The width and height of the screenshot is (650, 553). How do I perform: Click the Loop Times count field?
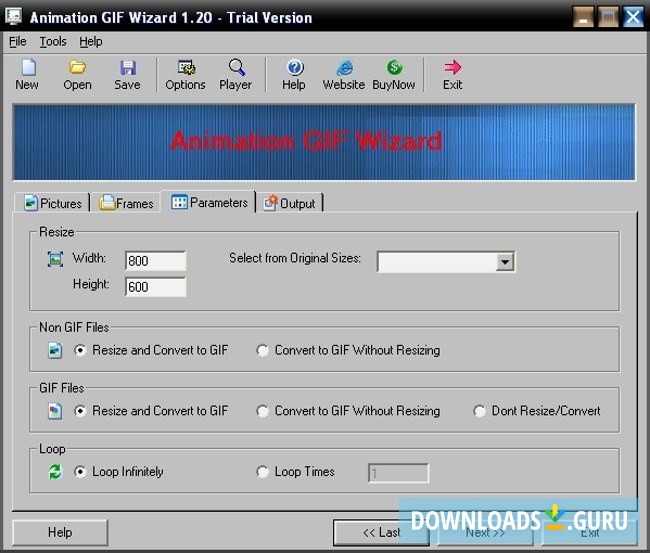pyautogui.click(x=398, y=473)
